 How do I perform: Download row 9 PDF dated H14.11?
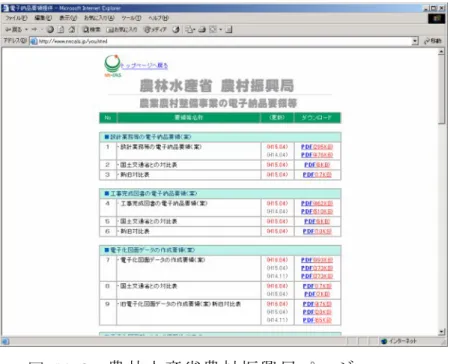[317, 320]
